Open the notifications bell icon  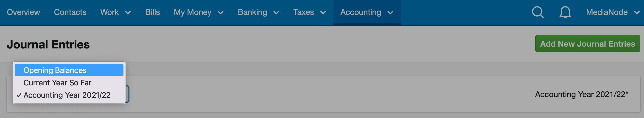coord(565,12)
